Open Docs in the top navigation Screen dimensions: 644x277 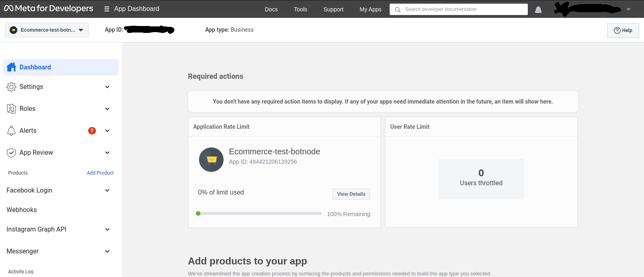coord(271,9)
